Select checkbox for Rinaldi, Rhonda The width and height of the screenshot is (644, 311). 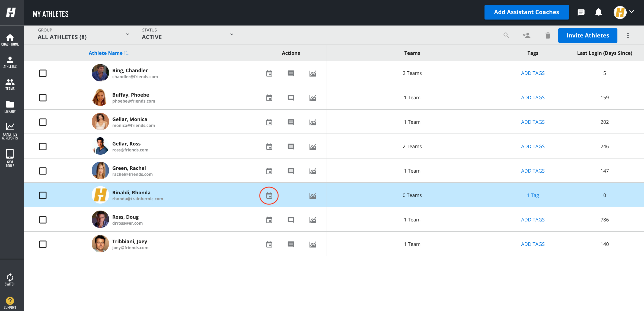tap(43, 195)
